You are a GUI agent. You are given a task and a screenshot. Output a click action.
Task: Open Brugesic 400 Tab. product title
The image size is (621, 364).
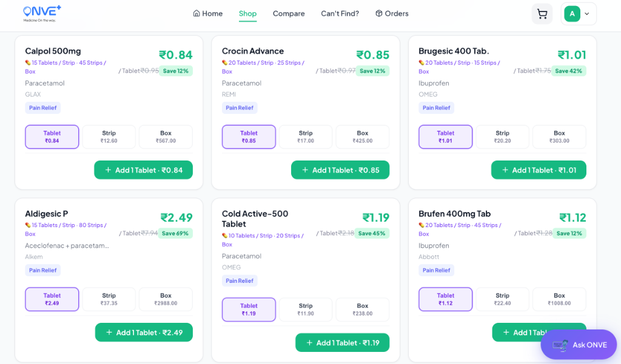click(x=454, y=51)
